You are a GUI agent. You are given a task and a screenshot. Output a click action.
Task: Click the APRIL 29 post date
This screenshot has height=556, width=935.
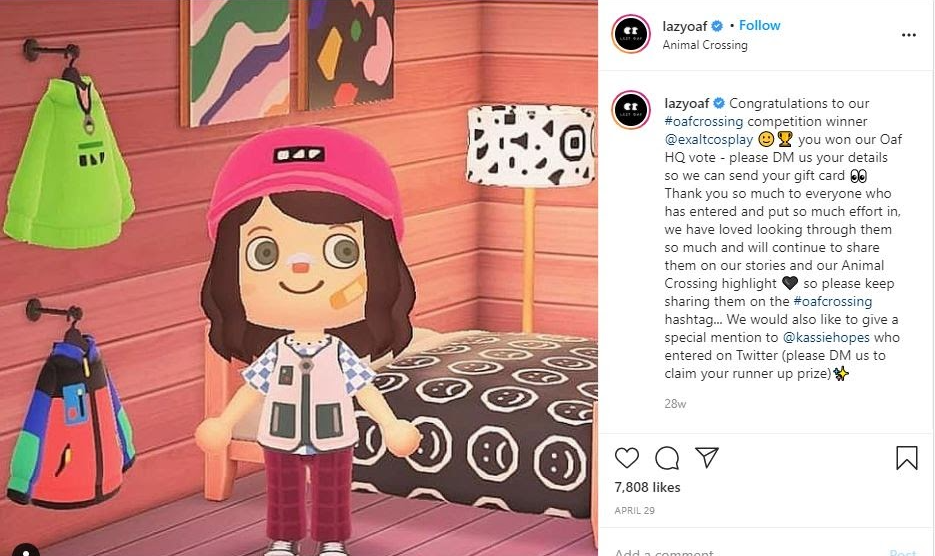(634, 511)
